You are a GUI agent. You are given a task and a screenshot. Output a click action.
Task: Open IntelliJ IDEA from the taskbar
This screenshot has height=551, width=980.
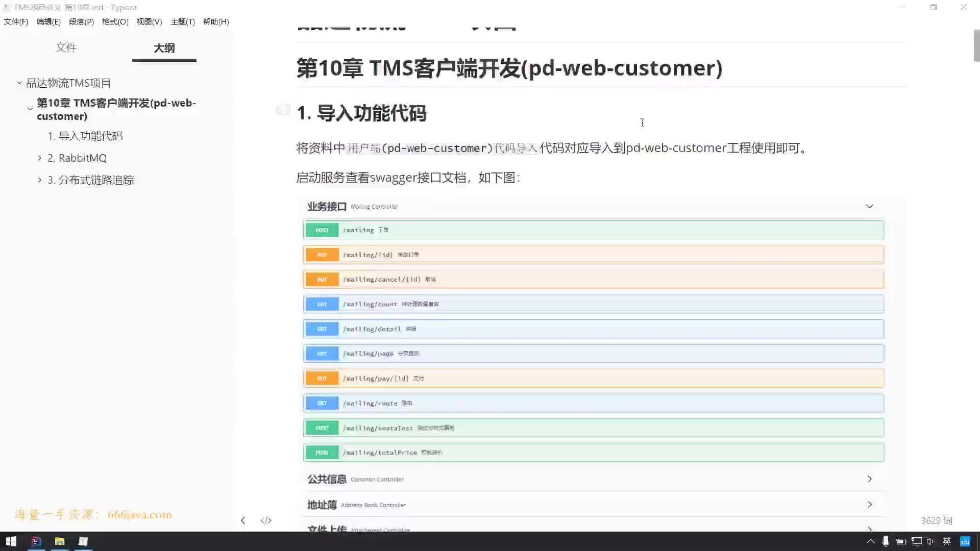click(36, 541)
